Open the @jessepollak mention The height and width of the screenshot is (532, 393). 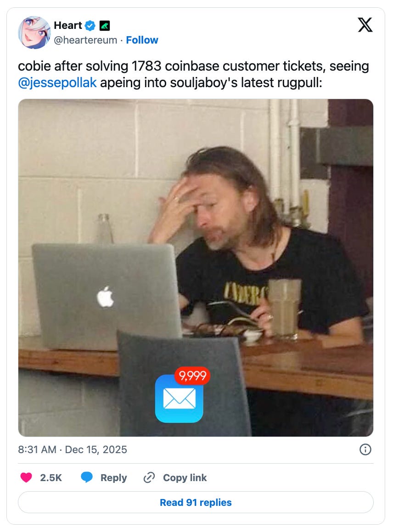(x=57, y=83)
